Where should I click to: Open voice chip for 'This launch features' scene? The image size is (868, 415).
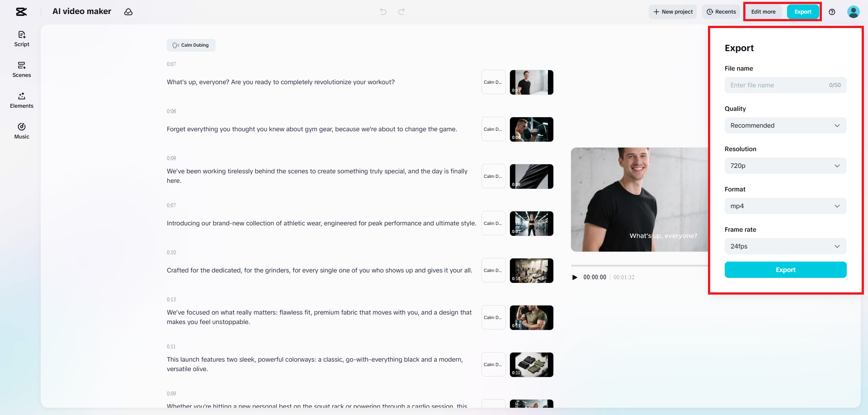[x=493, y=365]
